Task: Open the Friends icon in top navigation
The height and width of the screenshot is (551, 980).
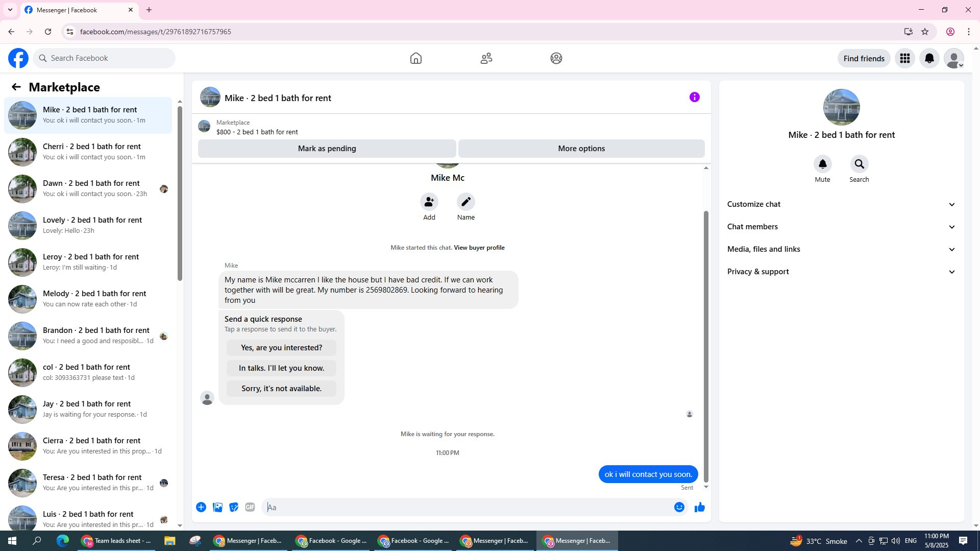Action: pyautogui.click(x=486, y=58)
